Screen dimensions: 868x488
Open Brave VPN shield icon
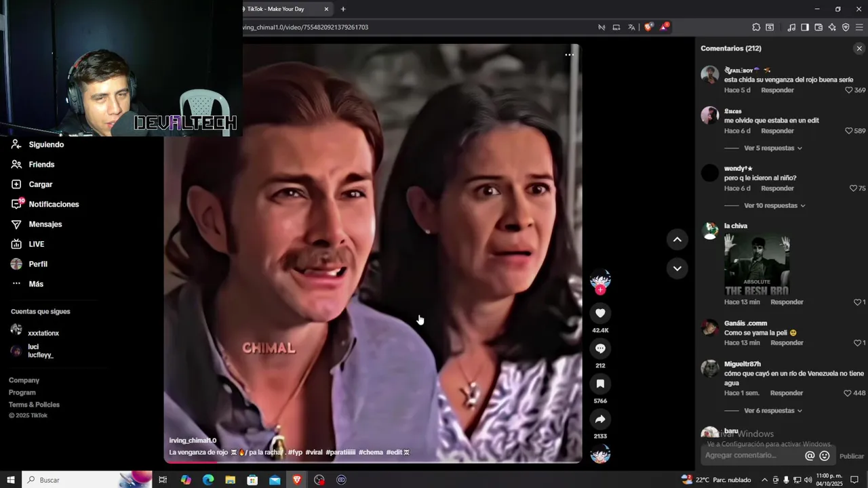pyautogui.click(x=846, y=27)
